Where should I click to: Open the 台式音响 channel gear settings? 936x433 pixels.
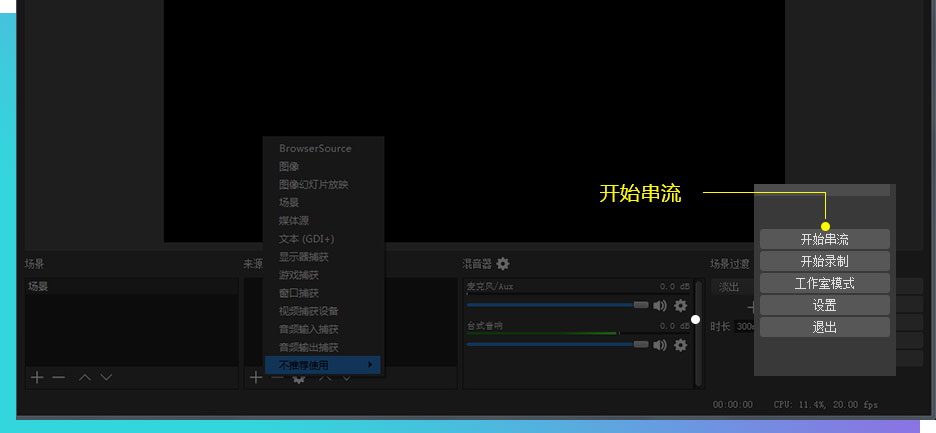click(x=681, y=344)
